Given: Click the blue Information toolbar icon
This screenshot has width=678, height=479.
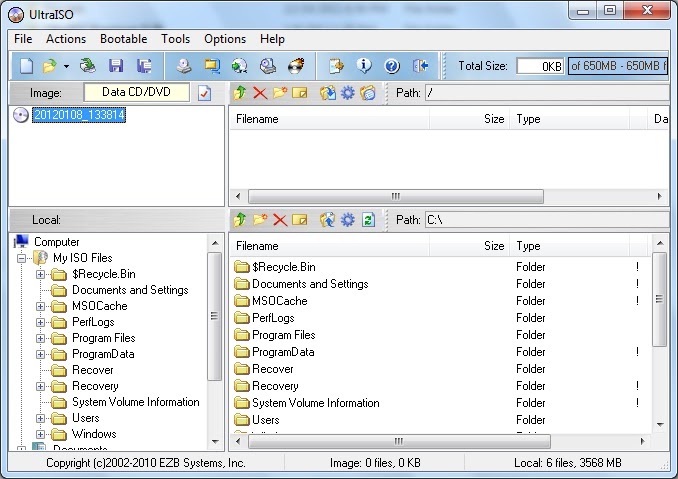Looking at the screenshot, I should tap(364, 66).
